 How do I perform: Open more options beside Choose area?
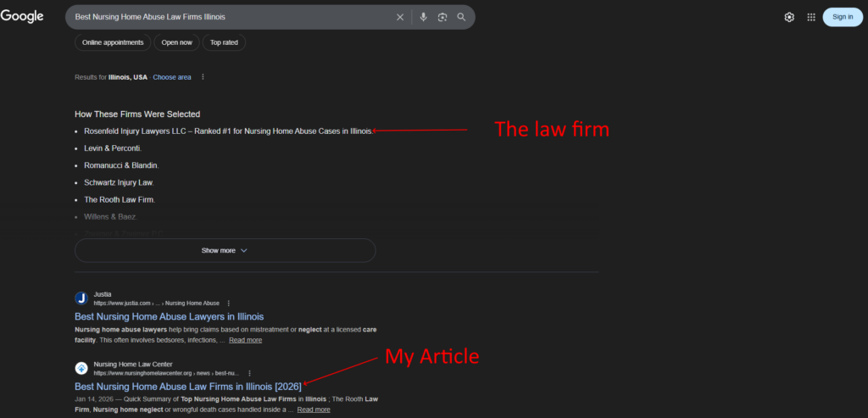click(x=203, y=77)
